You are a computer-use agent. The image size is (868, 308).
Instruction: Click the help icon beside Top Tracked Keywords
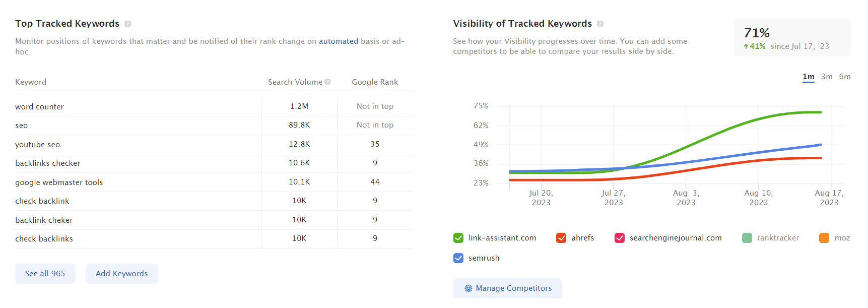click(128, 24)
